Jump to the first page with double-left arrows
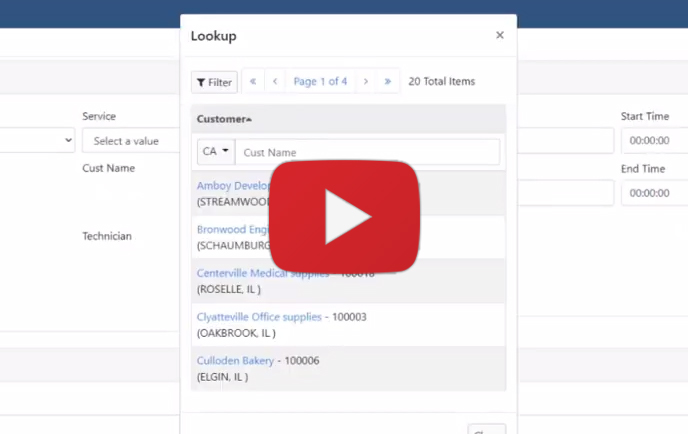688x434 pixels. tap(253, 82)
